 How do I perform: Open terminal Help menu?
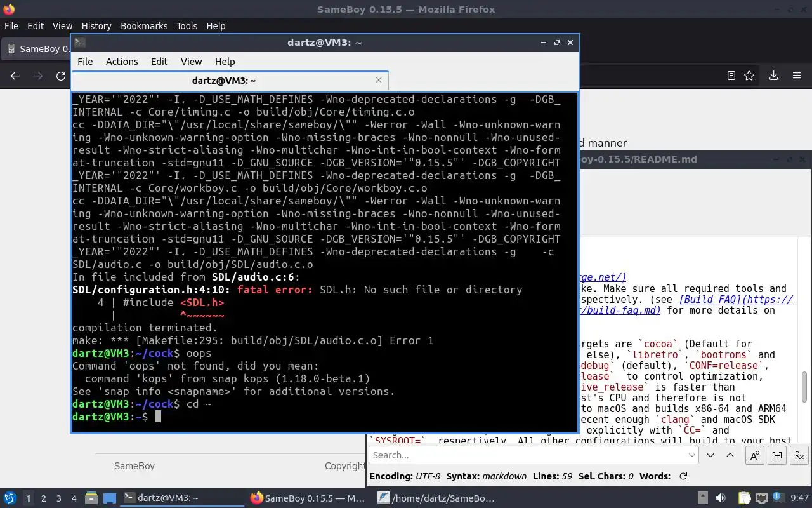pyautogui.click(x=225, y=62)
